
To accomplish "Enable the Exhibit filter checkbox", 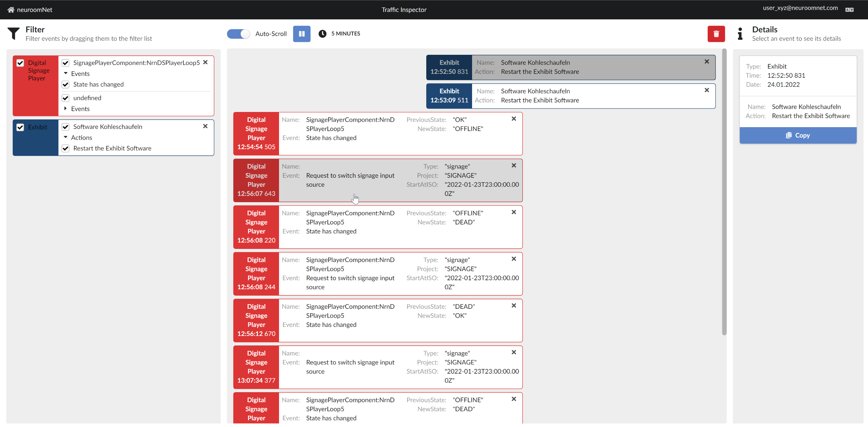I will coord(20,127).
